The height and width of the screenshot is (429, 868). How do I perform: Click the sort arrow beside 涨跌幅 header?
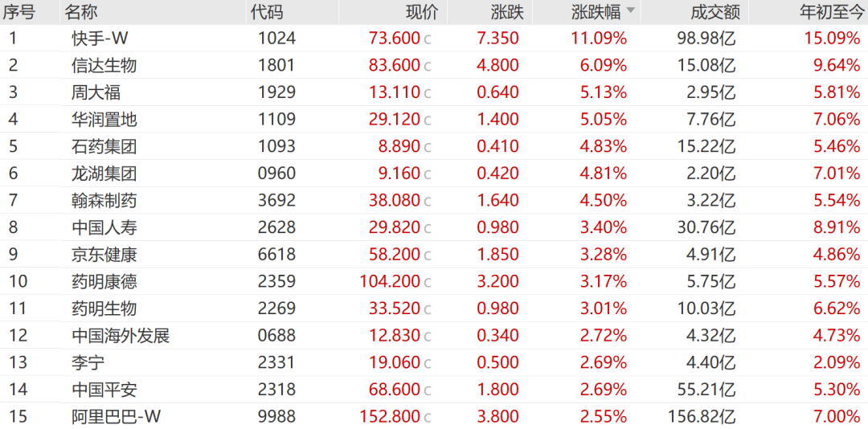pyautogui.click(x=630, y=11)
